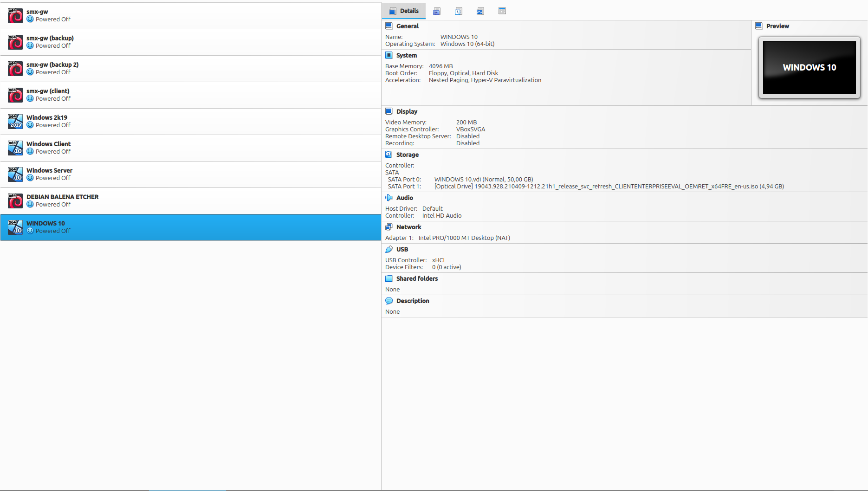Open the Logs tab icon

(458, 11)
